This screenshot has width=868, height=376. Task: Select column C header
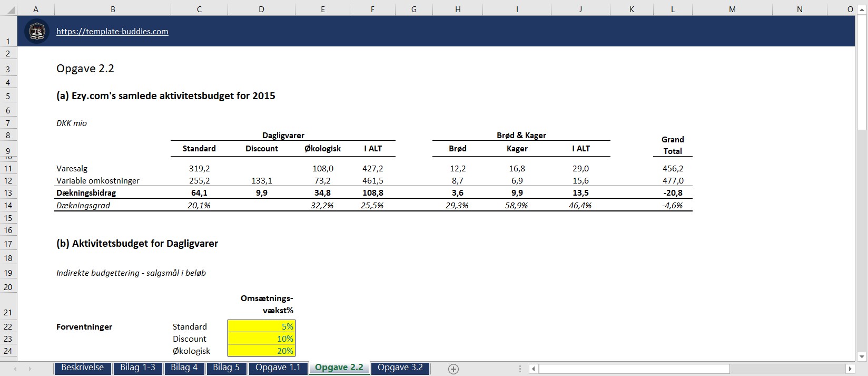[x=199, y=9]
